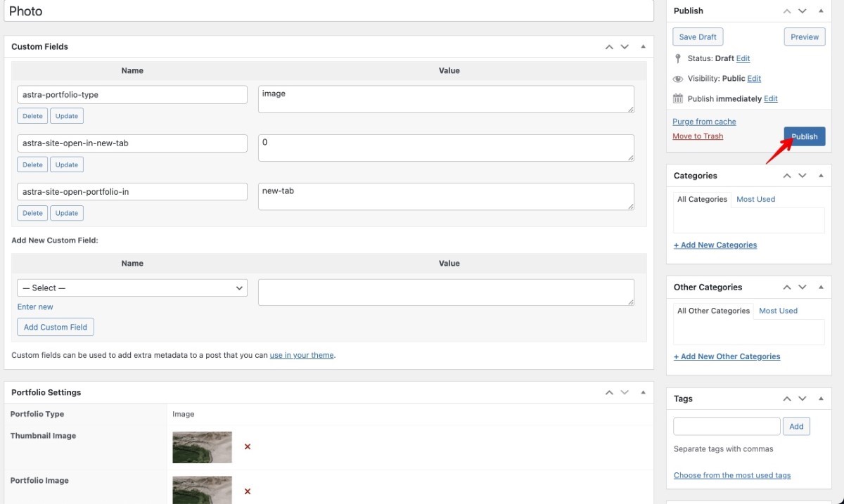Image resolution: width=844 pixels, height=504 pixels.
Task: Collapse the Publish panel
Action: 821,11
